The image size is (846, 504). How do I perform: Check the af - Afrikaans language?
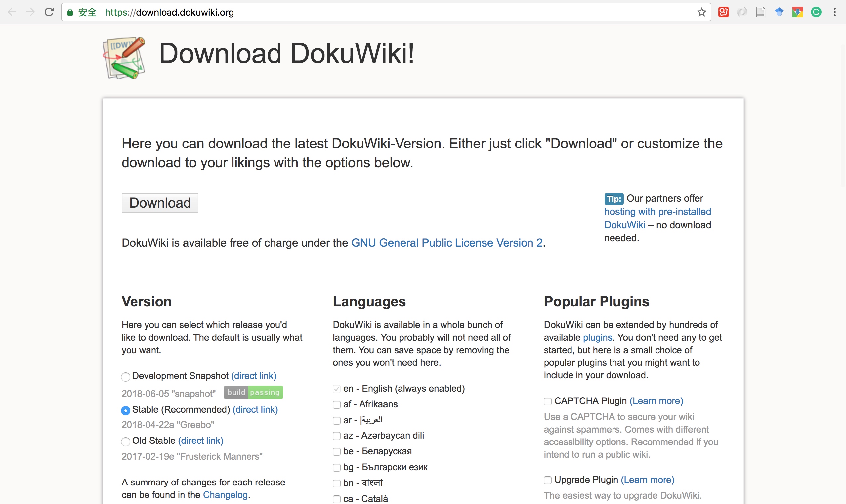tap(337, 405)
